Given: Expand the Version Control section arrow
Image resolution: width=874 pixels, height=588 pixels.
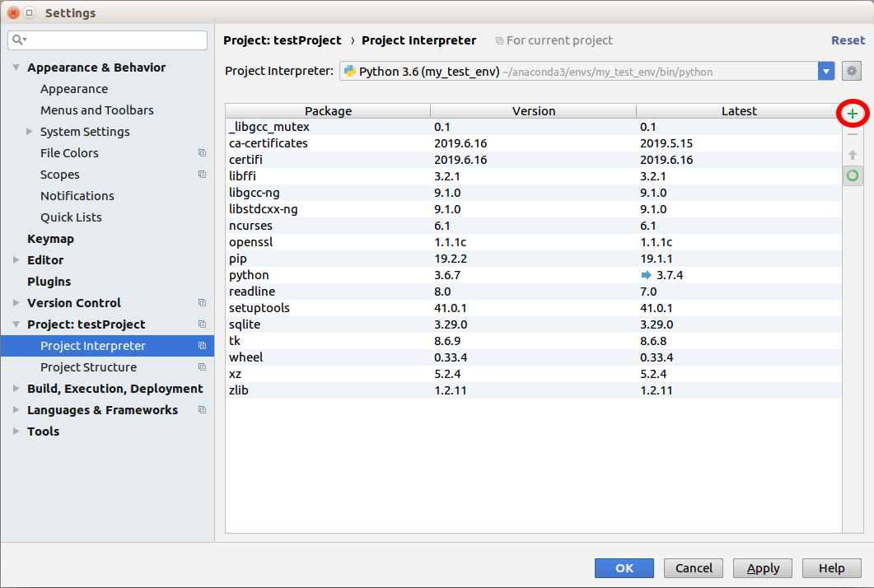Looking at the screenshot, I should tap(16, 302).
